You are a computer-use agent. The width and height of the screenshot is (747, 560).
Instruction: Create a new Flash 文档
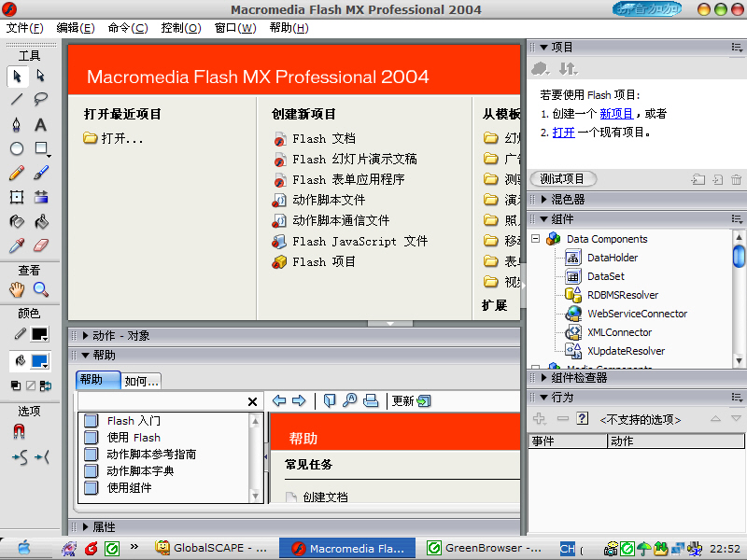coord(315,138)
